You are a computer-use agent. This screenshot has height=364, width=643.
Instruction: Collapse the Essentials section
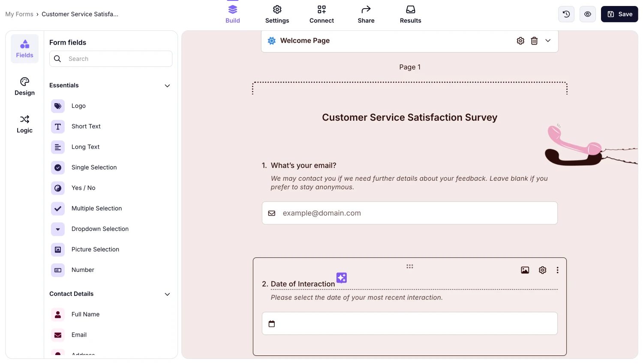coord(167,86)
